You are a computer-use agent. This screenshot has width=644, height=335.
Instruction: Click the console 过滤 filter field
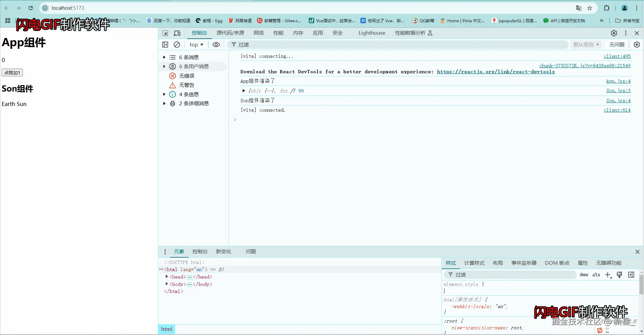coord(398,44)
